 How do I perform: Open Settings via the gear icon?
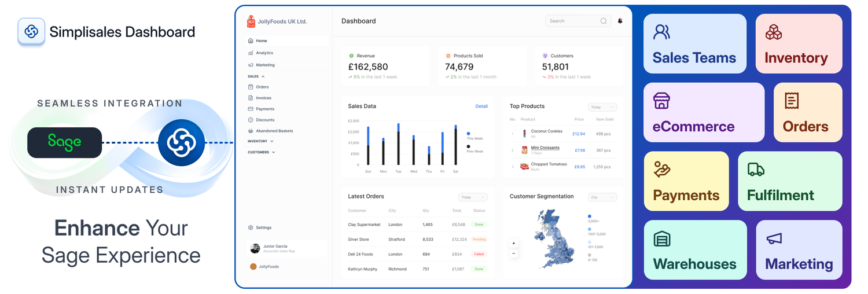point(251,227)
